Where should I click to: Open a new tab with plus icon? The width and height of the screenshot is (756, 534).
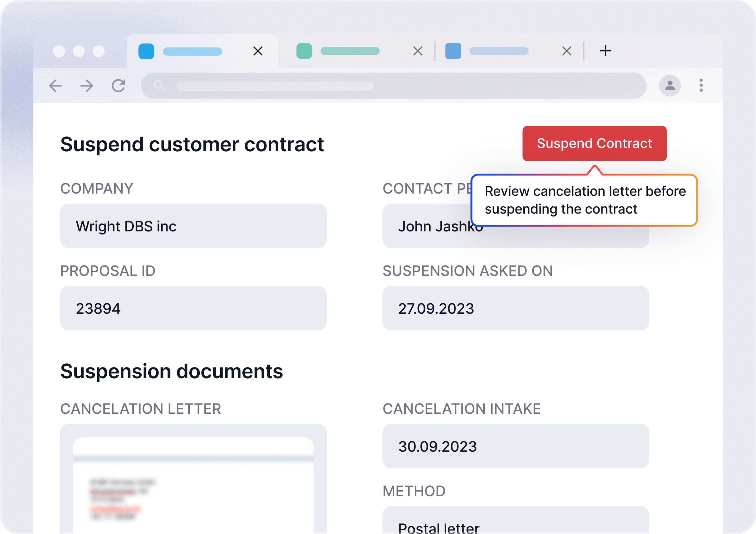click(x=605, y=51)
